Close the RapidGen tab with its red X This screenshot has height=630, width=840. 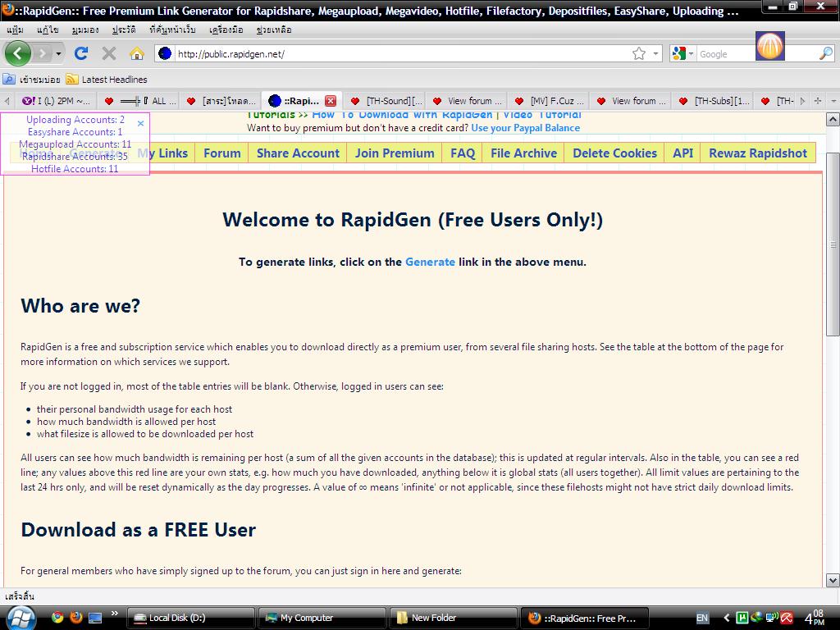331,101
